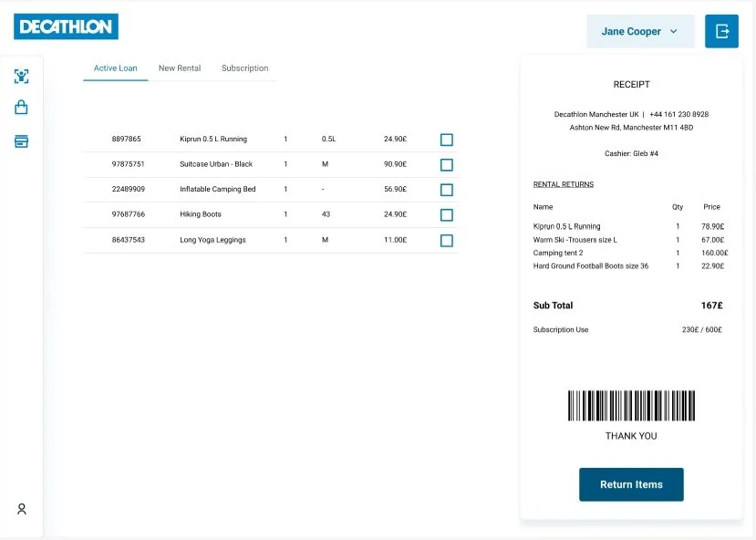Screen dimensions: 756x540
Task: Click item ID 8897865
Action: click(127, 139)
